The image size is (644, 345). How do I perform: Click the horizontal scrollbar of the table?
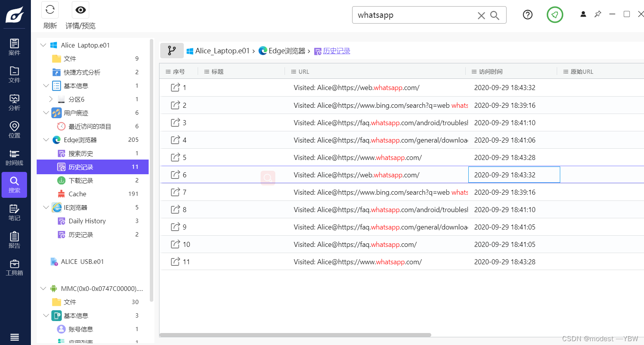[295, 335]
